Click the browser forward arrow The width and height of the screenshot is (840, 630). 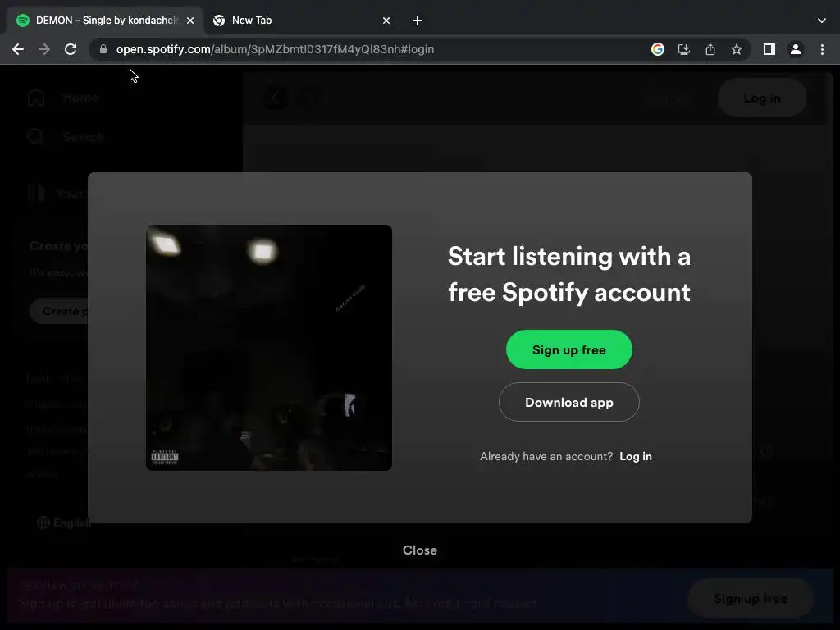44,49
